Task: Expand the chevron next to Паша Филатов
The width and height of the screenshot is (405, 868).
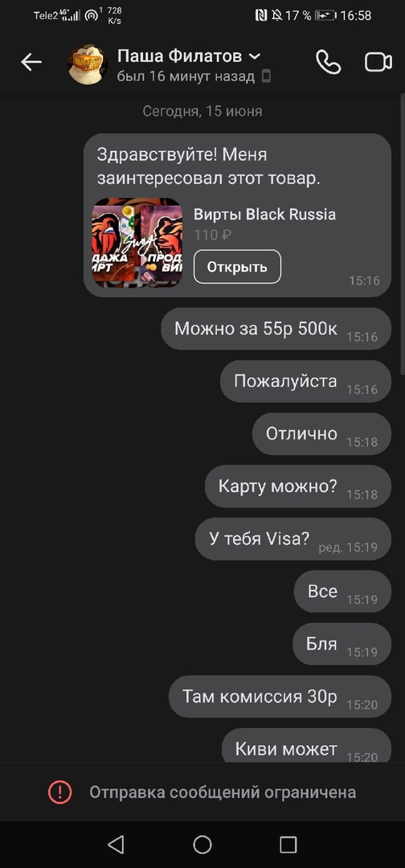Action: click(255, 56)
